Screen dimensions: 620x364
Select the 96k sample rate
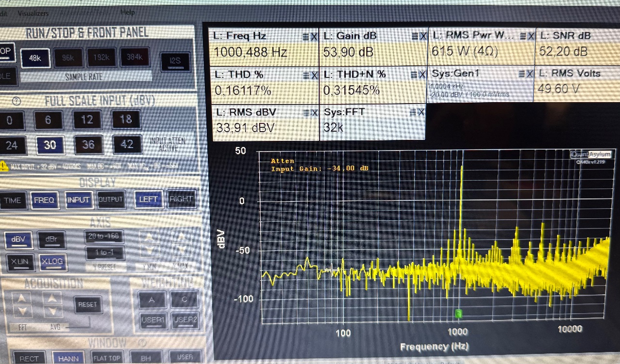click(x=68, y=58)
